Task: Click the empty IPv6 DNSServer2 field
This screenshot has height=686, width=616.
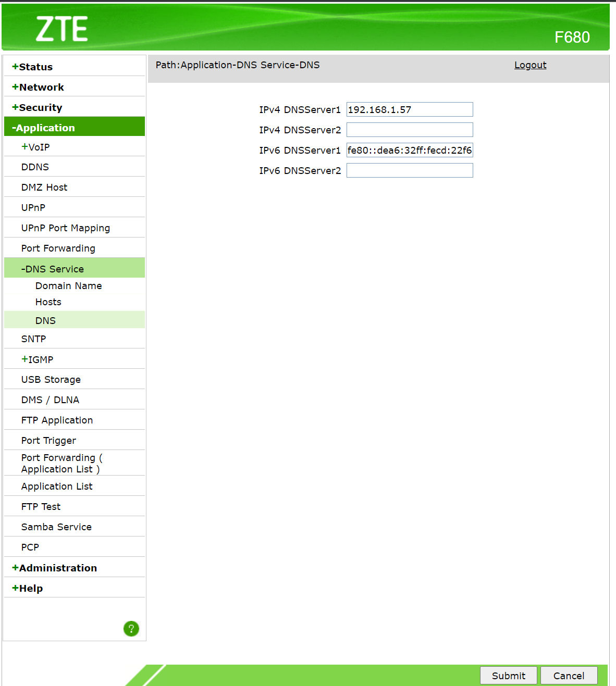Action: point(410,170)
